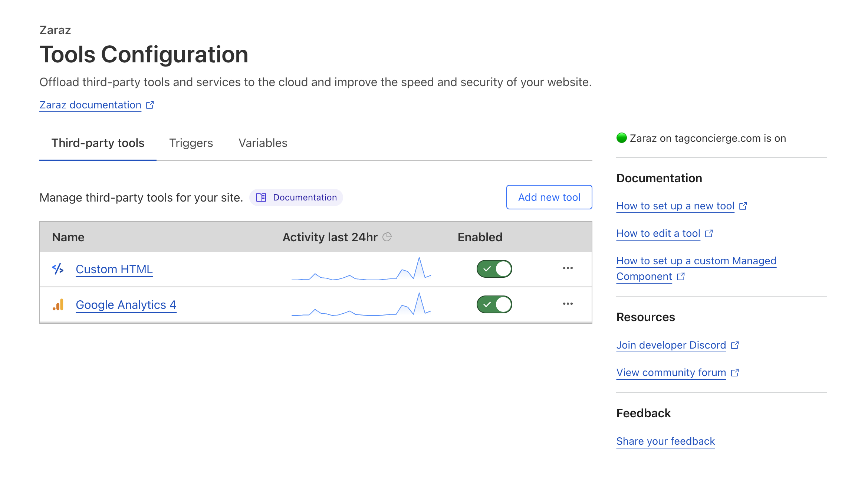This screenshot has height=493, width=868.
Task: Select the Third-party tools tab
Action: point(98,143)
